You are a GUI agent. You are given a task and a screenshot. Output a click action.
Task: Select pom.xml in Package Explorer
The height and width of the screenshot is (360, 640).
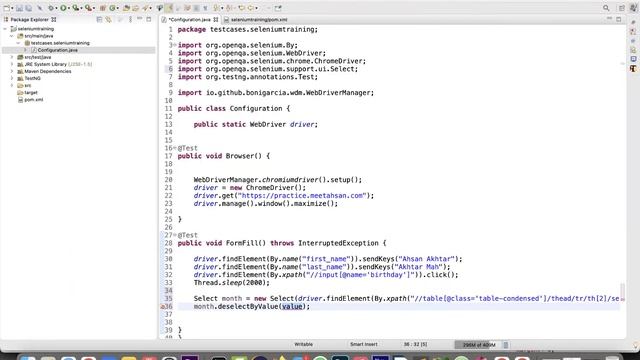point(33,100)
